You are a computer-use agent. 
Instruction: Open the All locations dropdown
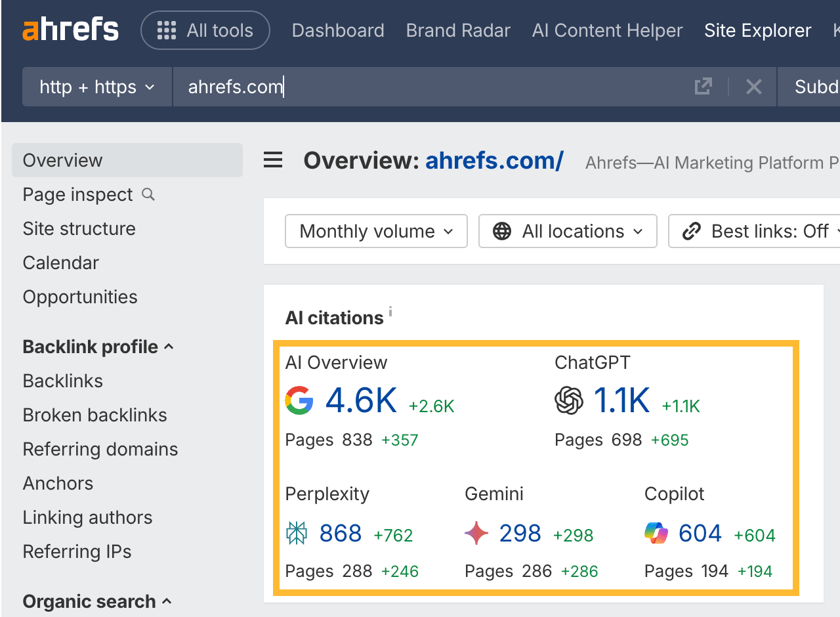coord(567,231)
